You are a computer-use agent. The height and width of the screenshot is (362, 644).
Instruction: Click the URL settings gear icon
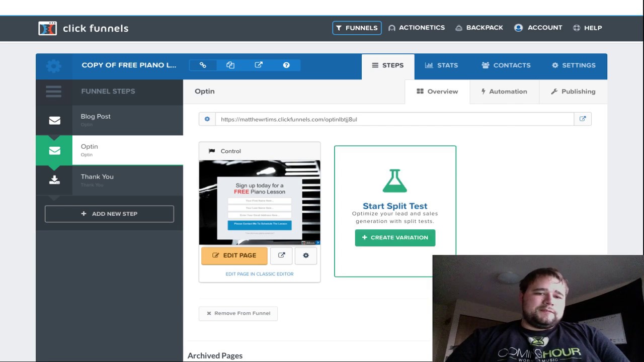click(207, 119)
